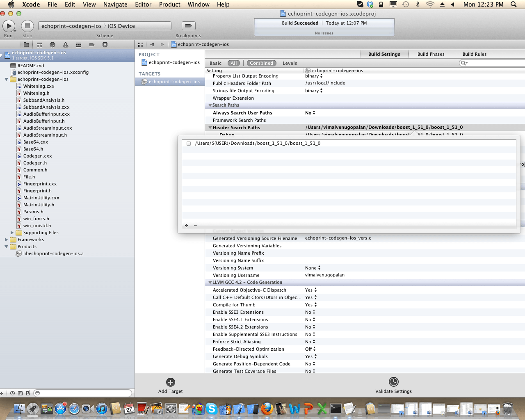Click the Stop button in the toolbar

27,26
